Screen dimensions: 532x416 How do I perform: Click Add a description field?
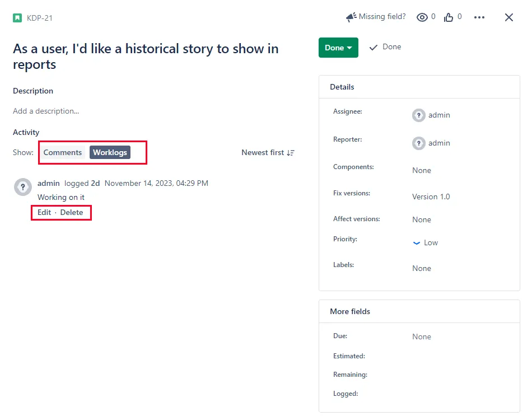tap(46, 111)
